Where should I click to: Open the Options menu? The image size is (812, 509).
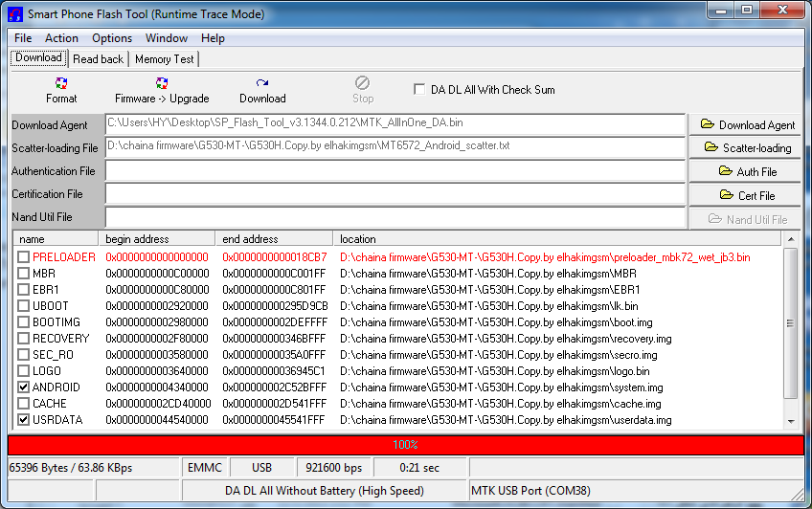(x=112, y=38)
